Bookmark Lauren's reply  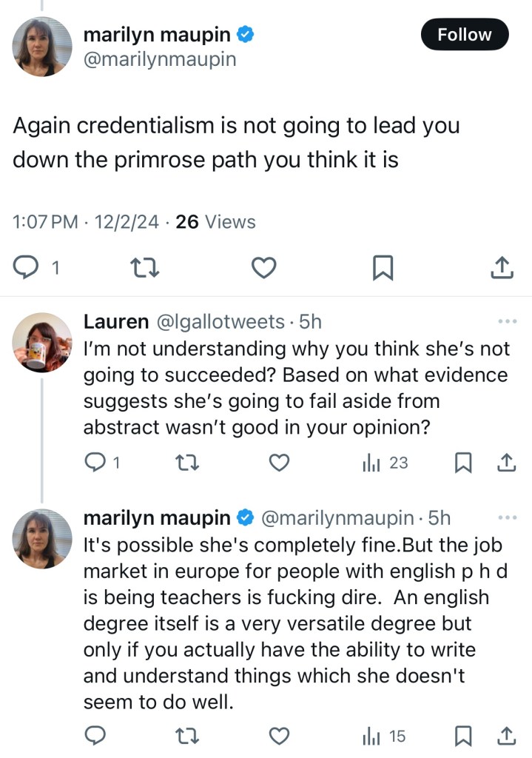coord(462,463)
